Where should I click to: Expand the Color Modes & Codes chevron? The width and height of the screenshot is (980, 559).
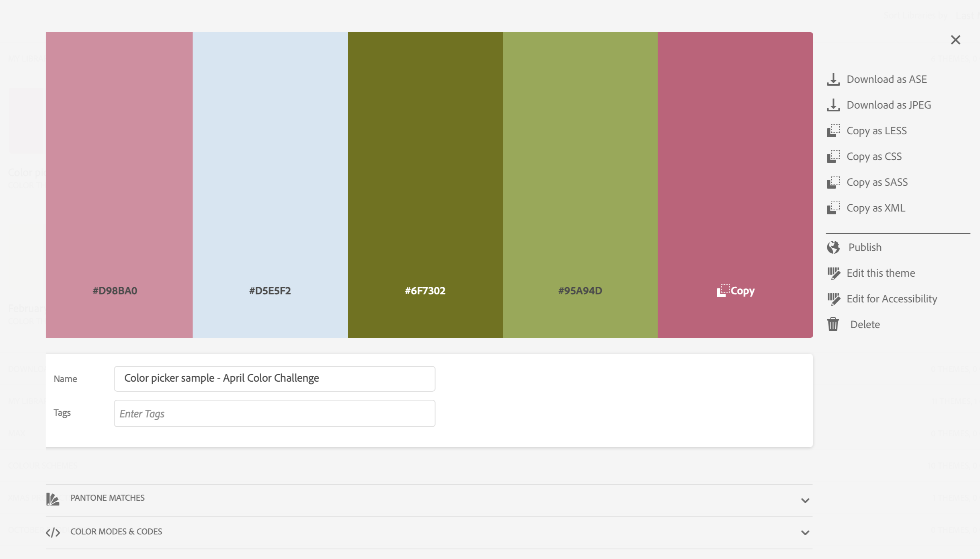coord(805,532)
